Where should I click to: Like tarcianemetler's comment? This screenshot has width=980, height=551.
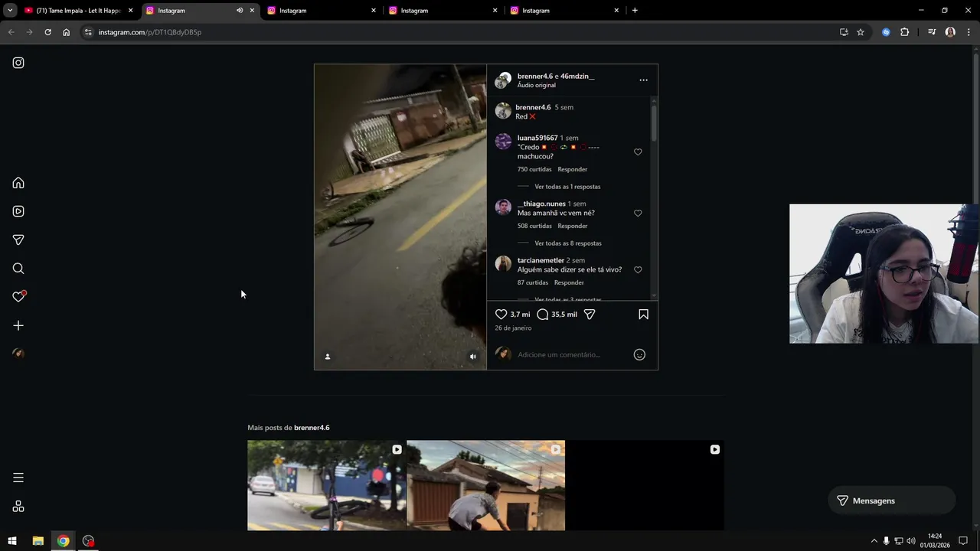tap(638, 270)
